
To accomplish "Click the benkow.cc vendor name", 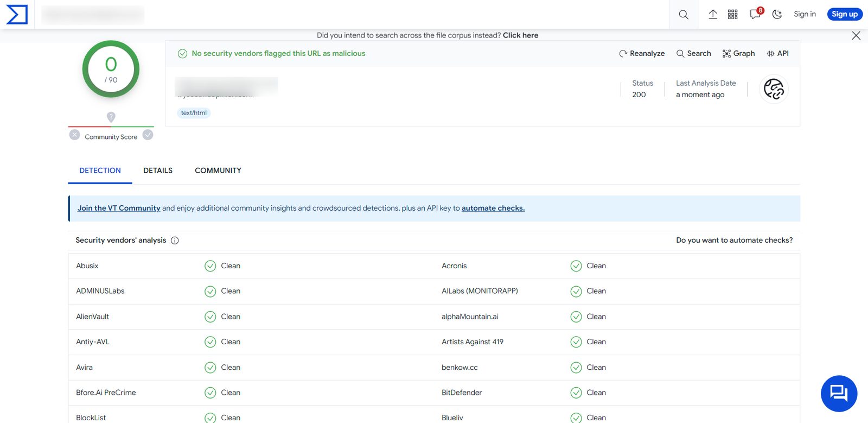I will pyautogui.click(x=459, y=368).
